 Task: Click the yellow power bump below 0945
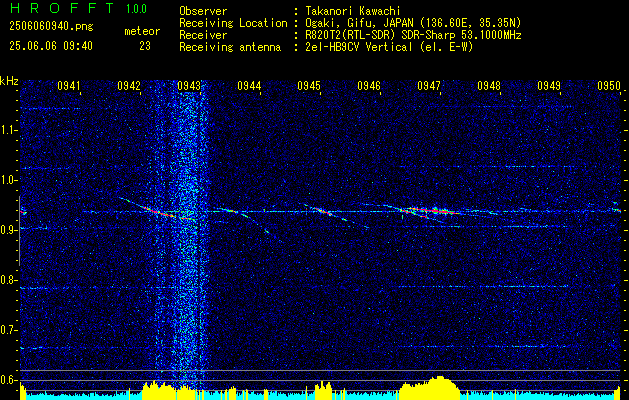323,390
